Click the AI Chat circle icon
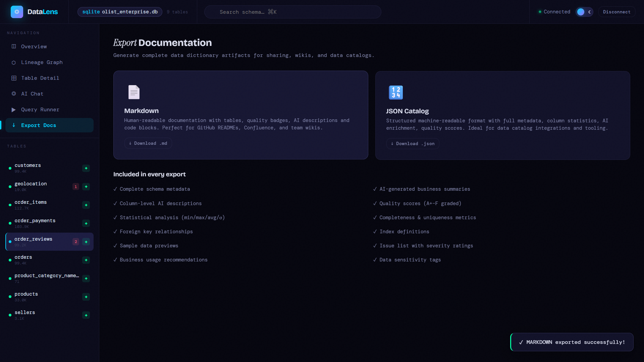This screenshot has height=362, width=644. point(14,94)
